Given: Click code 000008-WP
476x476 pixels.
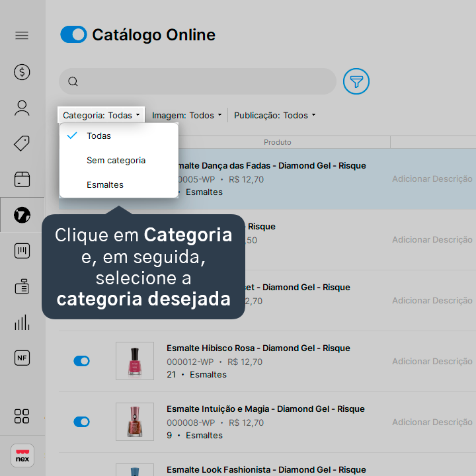Looking at the screenshot, I should coord(190,422).
